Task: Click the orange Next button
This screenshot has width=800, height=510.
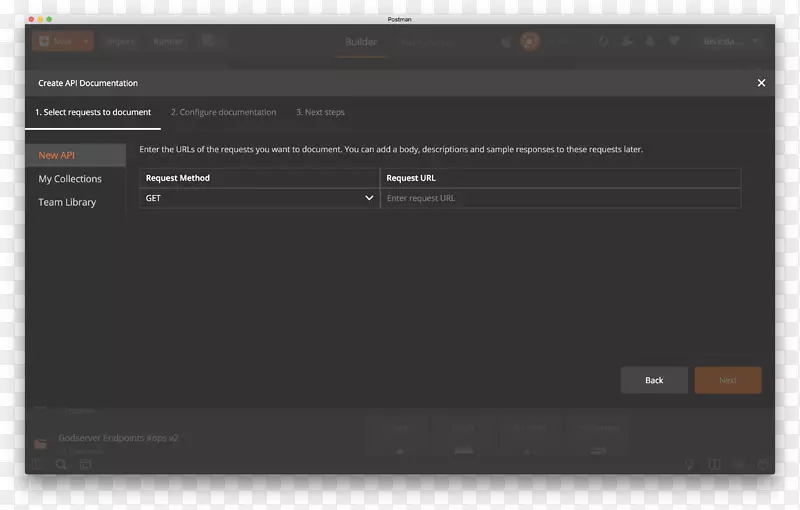Action: (728, 380)
